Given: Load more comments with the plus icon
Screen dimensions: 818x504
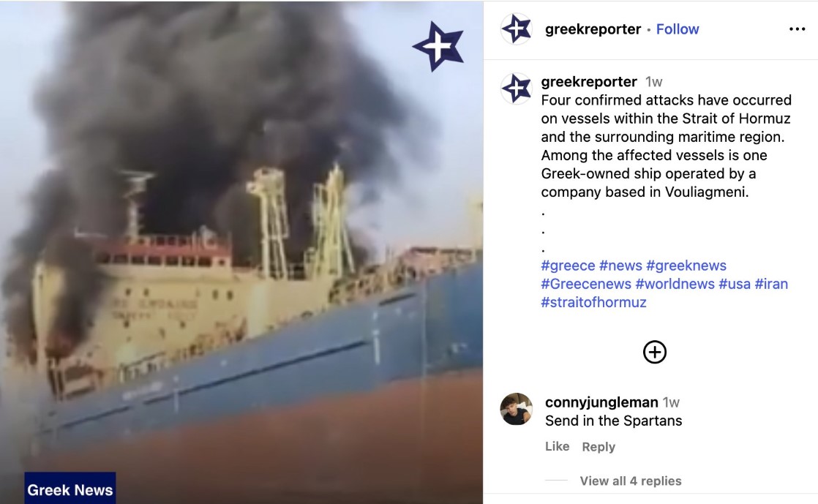Looking at the screenshot, I should click(654, 352).
